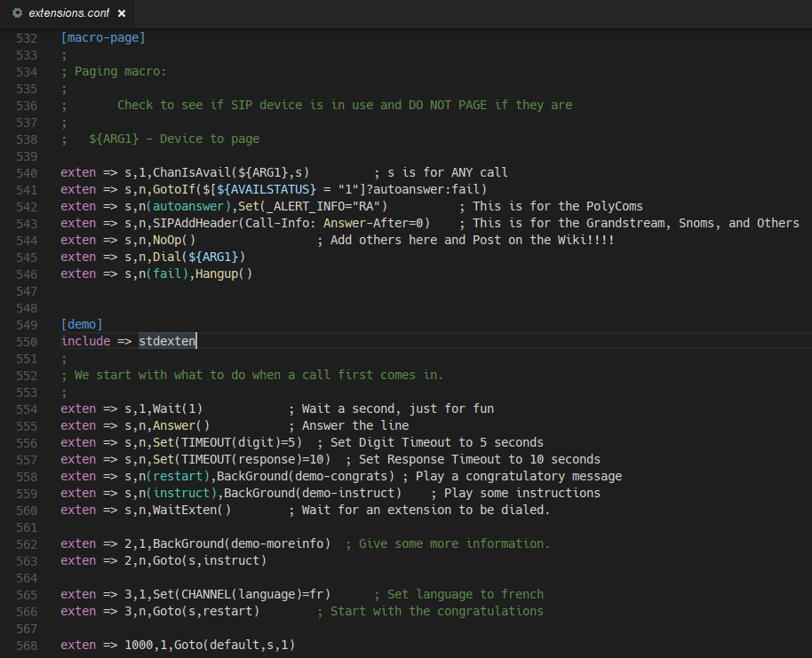This screenshot has width=812, height=658.
Task: Click the GotoIf AVAILSTATUS line
Action: coord(274,189)
